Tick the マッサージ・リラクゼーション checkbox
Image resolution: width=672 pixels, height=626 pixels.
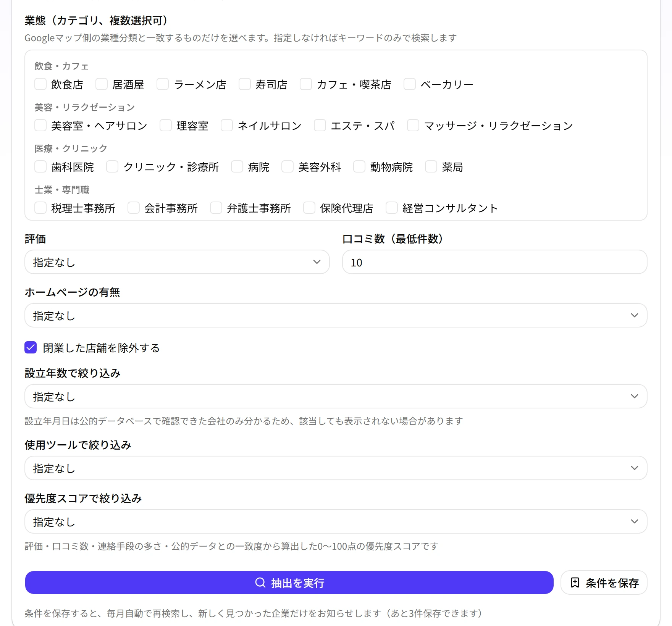pos(413,125)
